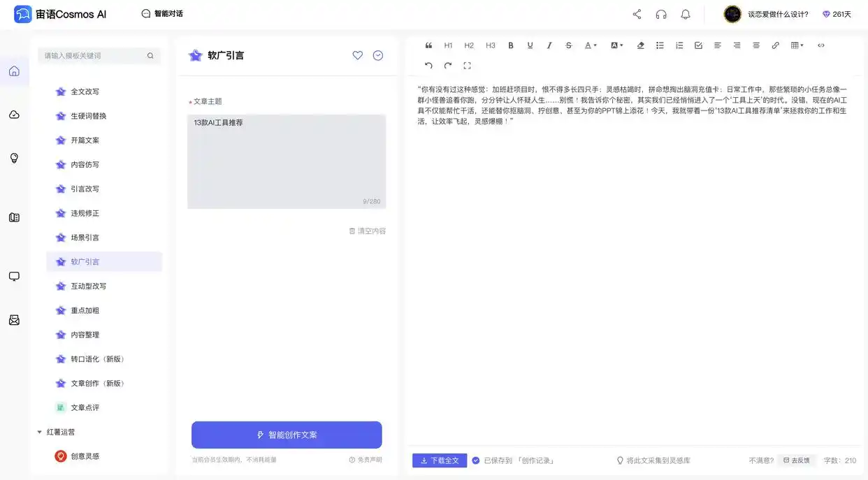Align text right

click(737, 45)
